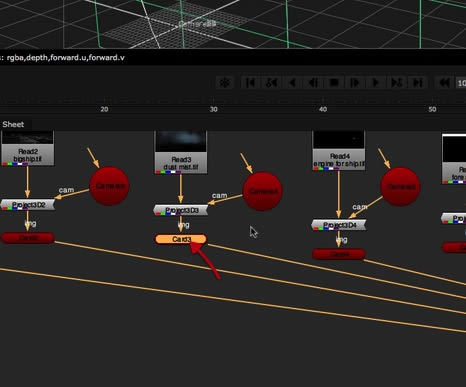Select the highlighted Card3 node
This screenshot has height=387, width=466.
point(181,239)
